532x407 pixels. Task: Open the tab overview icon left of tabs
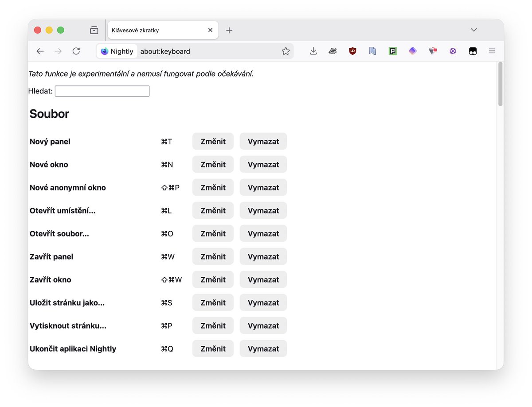tap(94, 30)
